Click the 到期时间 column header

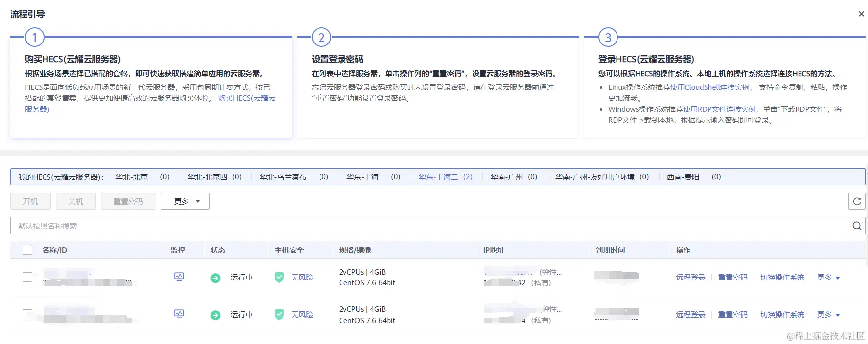610,250
